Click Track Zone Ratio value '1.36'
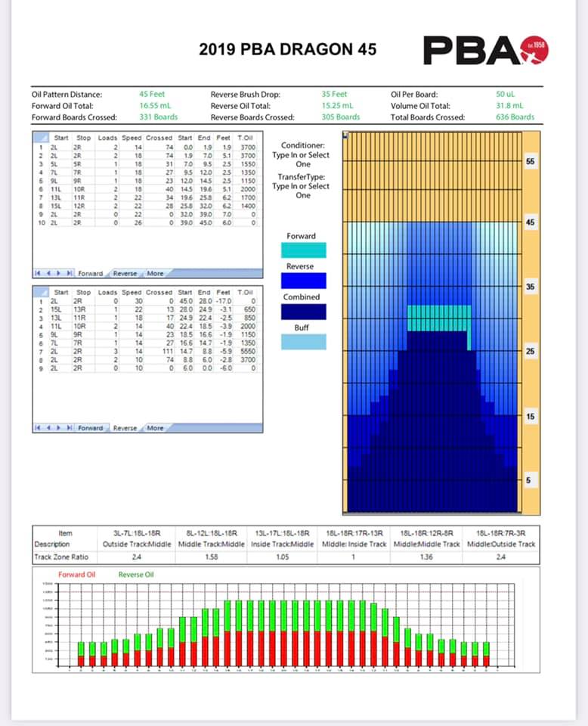The height and width of the screenshot is (726, 588). pos(426,557)
